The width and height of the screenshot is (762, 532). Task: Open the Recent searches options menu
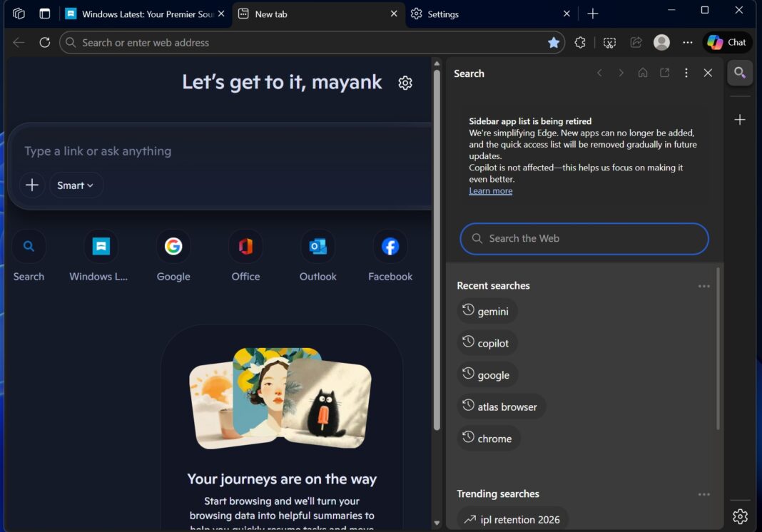704,285
